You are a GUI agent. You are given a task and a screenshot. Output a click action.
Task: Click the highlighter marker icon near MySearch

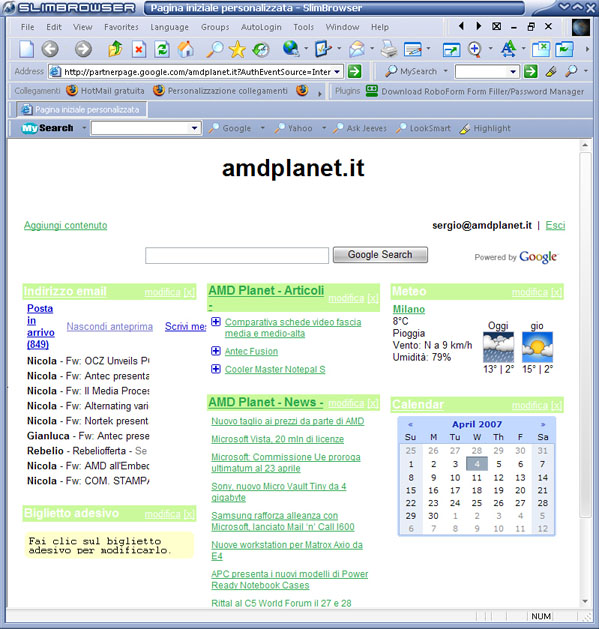tap(551, 71)
